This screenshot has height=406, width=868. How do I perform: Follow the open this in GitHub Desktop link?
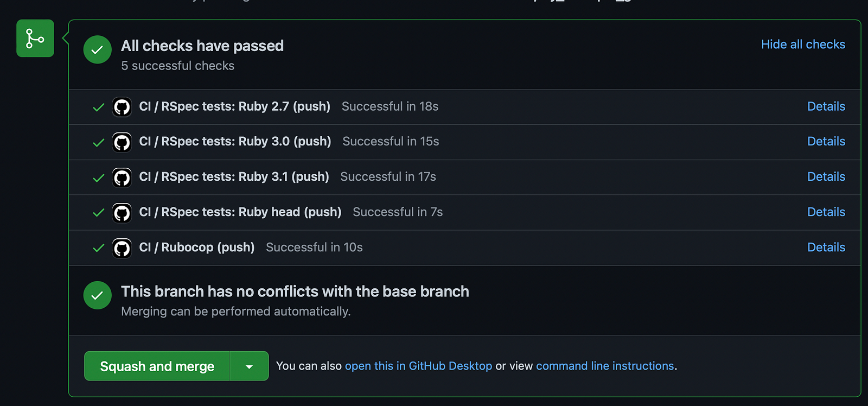pyautogui.click(x=418, y=366)
